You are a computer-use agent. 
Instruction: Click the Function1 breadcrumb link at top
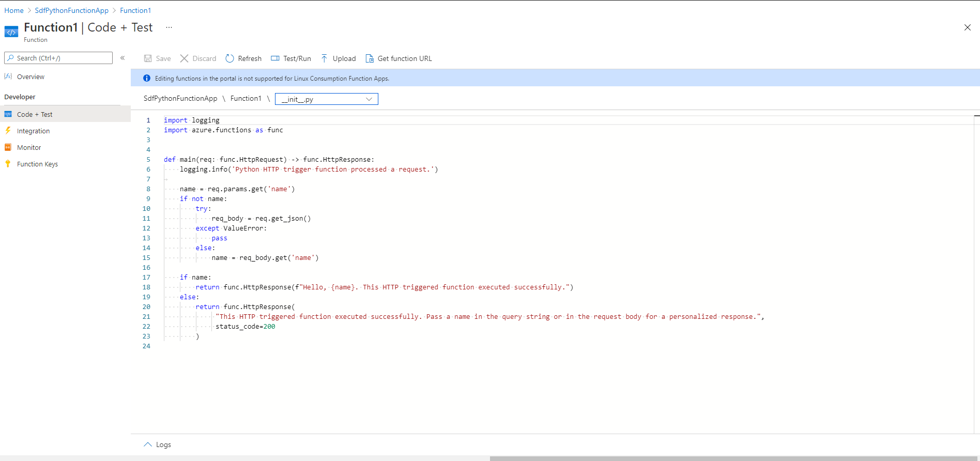(x=135, y=10)
